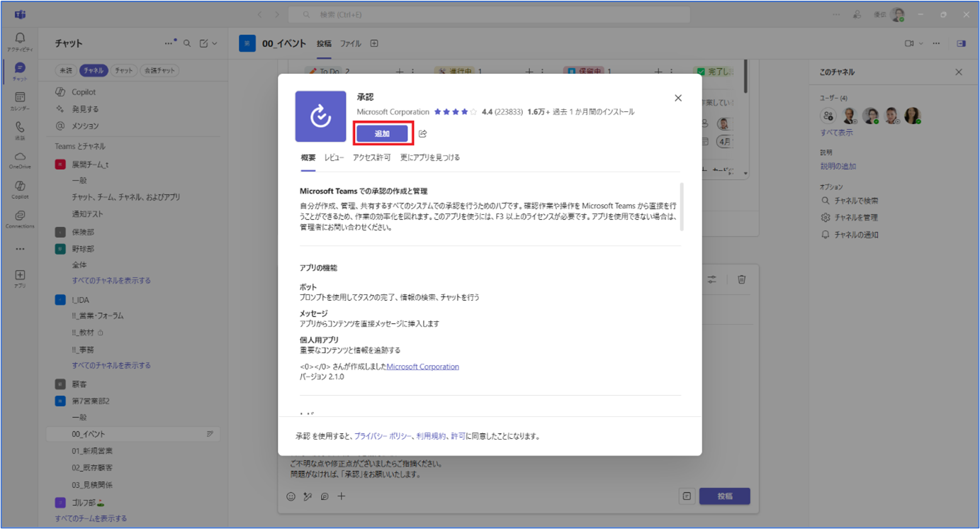Image resolution: width=980 pixels, height=529 pixels.
Task: Select the 未読 filter pill
Action: click(66, 70)
